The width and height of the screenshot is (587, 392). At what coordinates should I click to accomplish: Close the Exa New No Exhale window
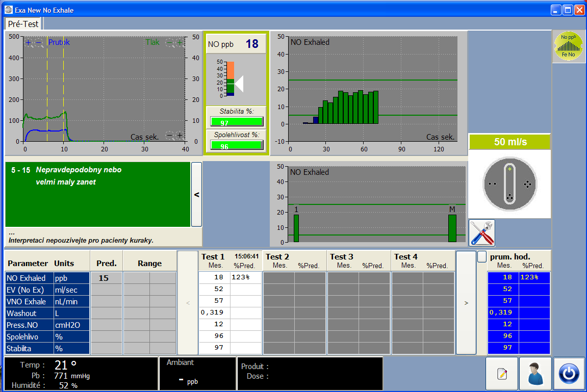[x=579, y=10]
